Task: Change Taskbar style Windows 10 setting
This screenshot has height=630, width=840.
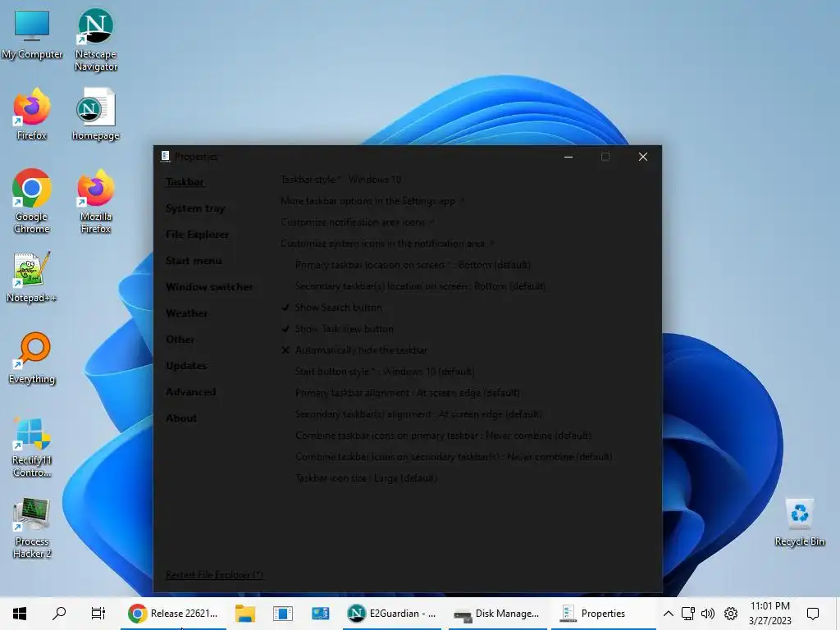Action: point(340,180)
